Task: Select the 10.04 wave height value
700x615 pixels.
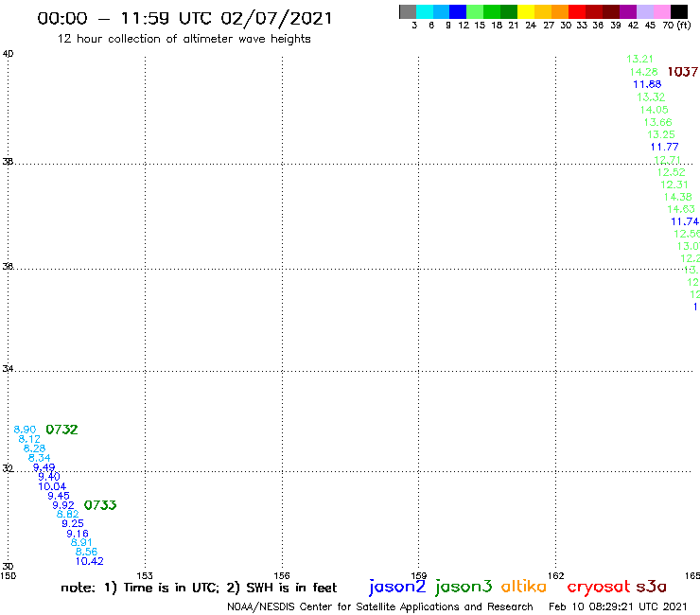Action: 52,486
